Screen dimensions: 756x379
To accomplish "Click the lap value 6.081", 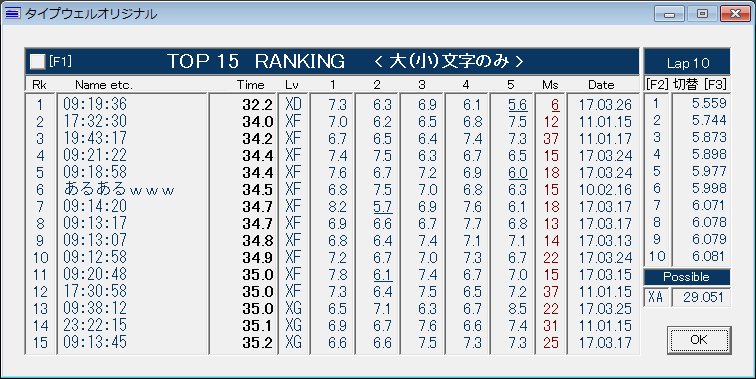I will click(709, 256).
